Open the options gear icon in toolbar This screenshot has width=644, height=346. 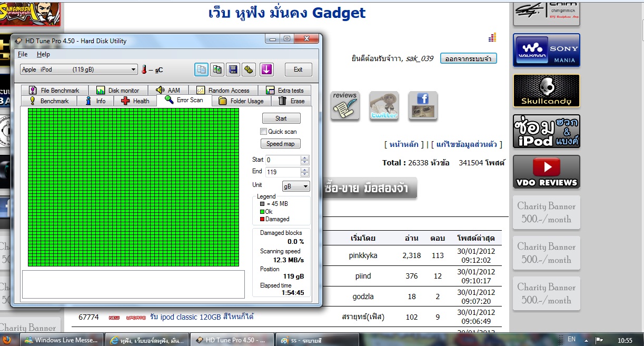coord(249,70)
